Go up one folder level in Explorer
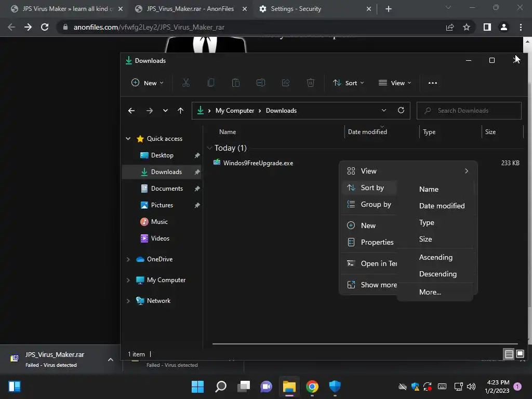The height and width of the screenshot is (399, 532). point(180,111)
